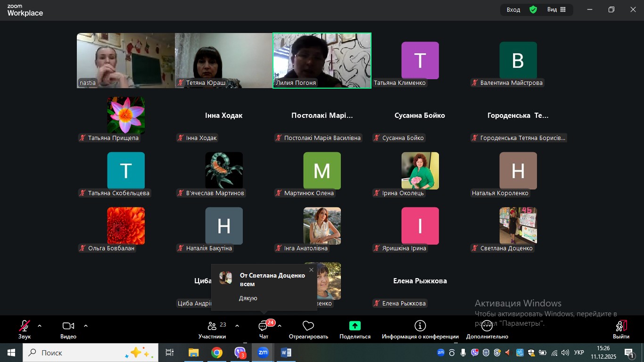
Task: Open Google Chrome from the taskbar
Action: [x=217, y=353]
